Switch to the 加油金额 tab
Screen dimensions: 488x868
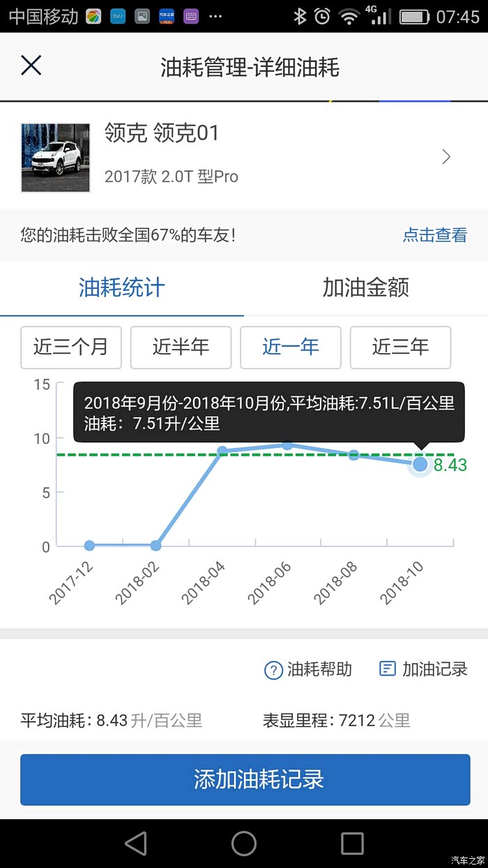(x=366, y=287)
